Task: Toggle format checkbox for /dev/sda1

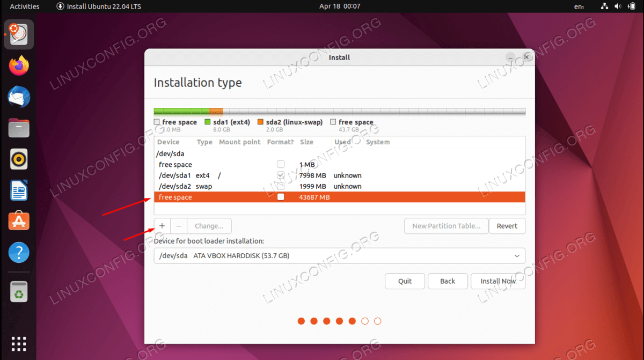Action: 281,175
